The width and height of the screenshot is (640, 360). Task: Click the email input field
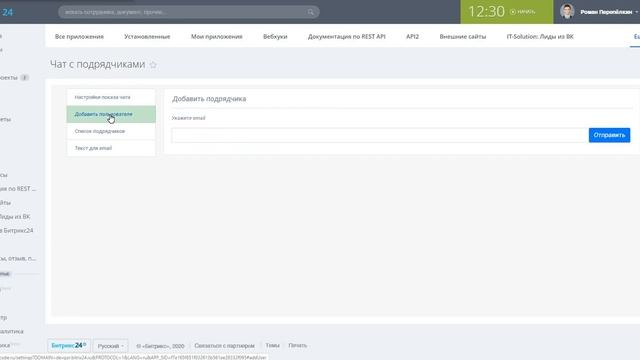click(380, 135)
